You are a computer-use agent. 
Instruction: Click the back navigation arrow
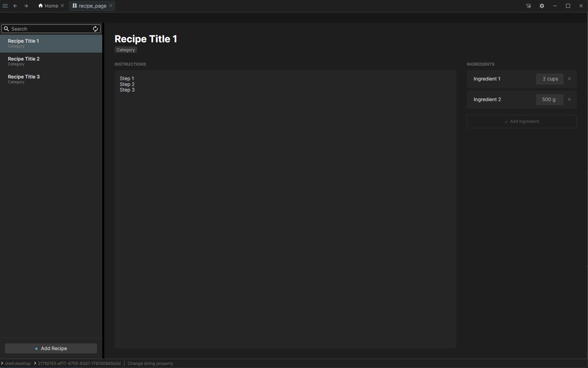click(15, 6)
